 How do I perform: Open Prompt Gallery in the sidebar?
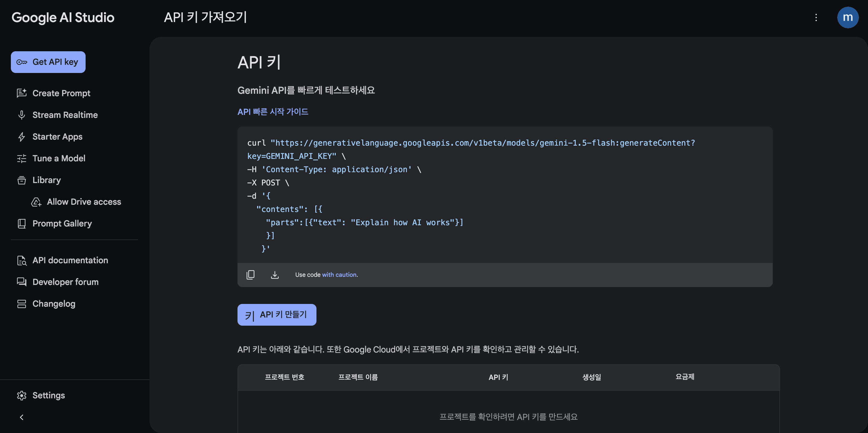click(62, 223)
